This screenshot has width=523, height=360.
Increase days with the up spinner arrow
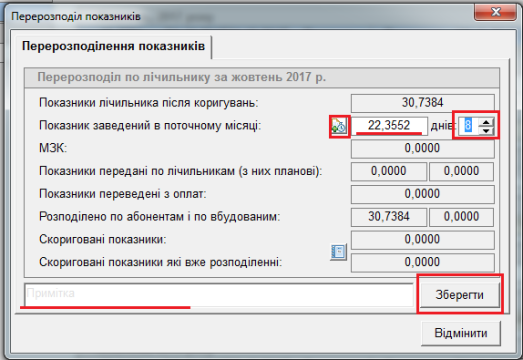pos(486,122)
